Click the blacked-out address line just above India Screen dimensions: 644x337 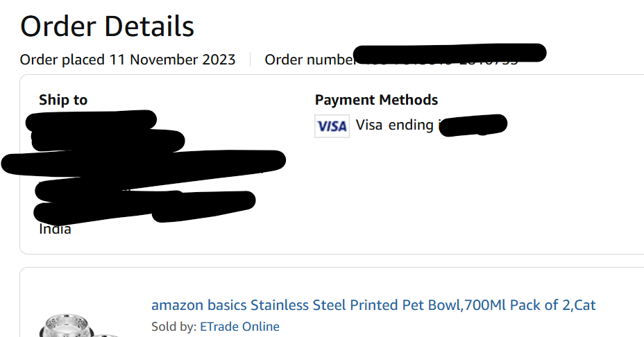coord(144,207)
